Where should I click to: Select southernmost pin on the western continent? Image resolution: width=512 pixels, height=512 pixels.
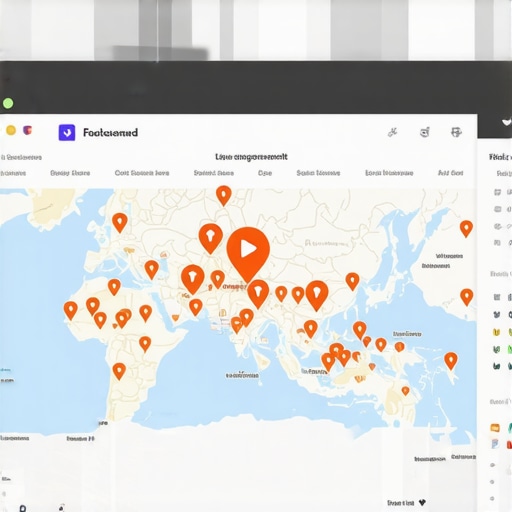(x=119, y=371)
